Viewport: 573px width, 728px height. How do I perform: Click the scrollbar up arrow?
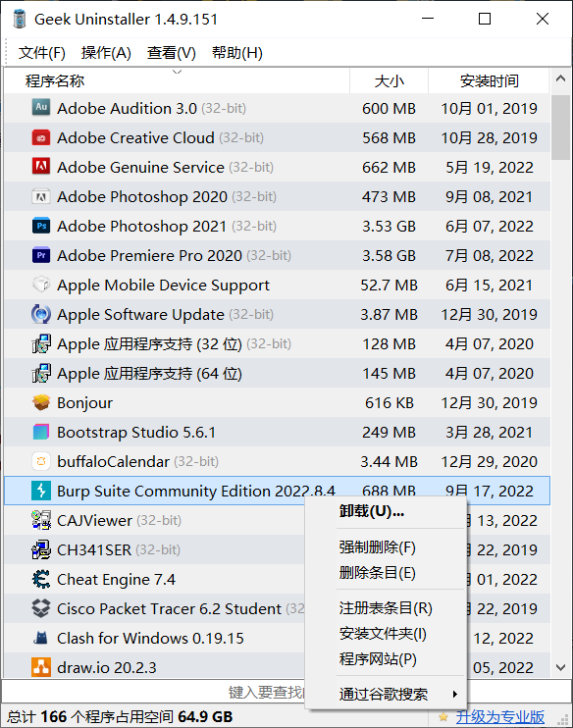560,78
